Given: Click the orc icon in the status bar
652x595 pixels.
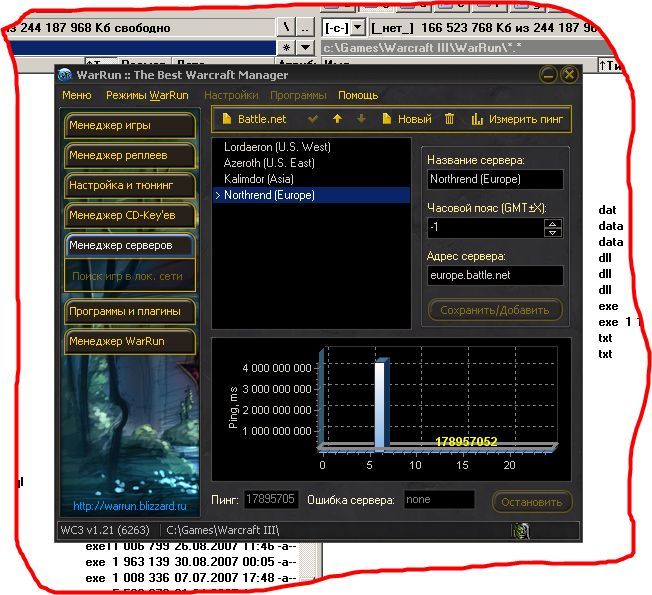Looking at the screenshot, I should coord(520,531).
